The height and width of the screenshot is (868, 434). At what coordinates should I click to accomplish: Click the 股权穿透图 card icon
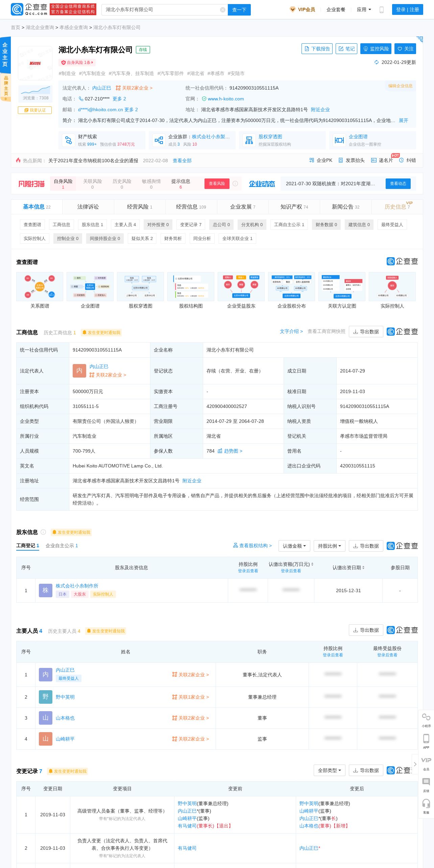click(249, 140)
